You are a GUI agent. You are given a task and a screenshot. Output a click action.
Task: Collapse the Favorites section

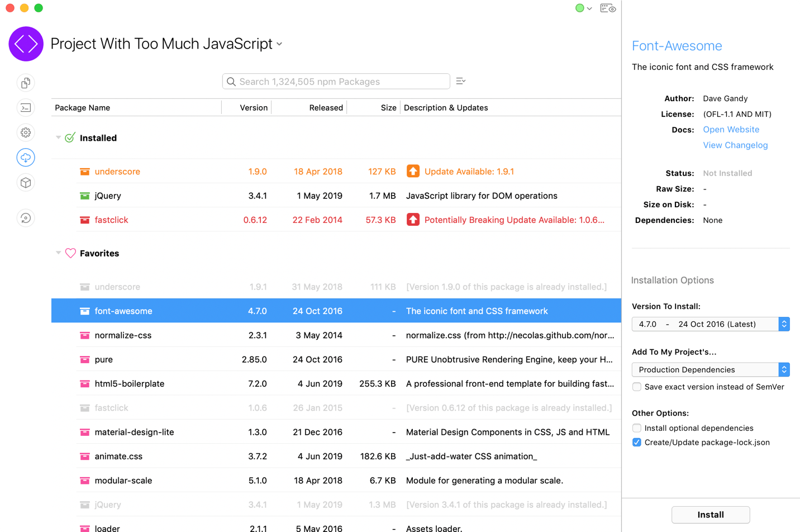[58, 253]
